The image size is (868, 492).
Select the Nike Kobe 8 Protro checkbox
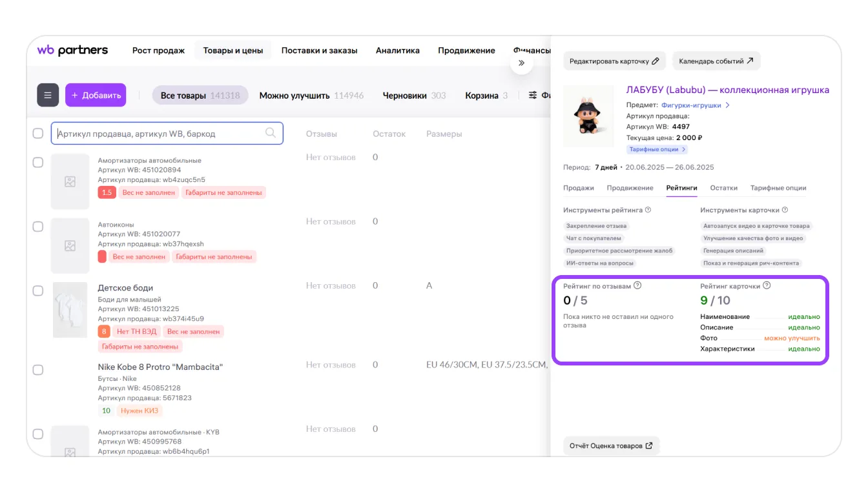tap(38, 370)
